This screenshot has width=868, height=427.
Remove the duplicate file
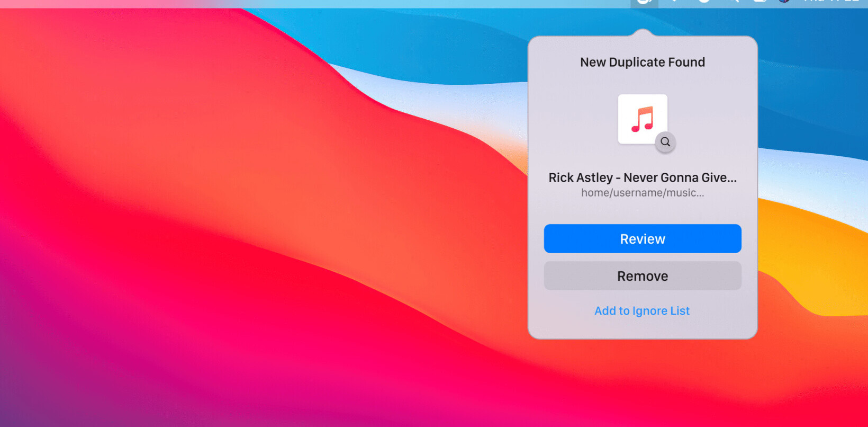643,275
